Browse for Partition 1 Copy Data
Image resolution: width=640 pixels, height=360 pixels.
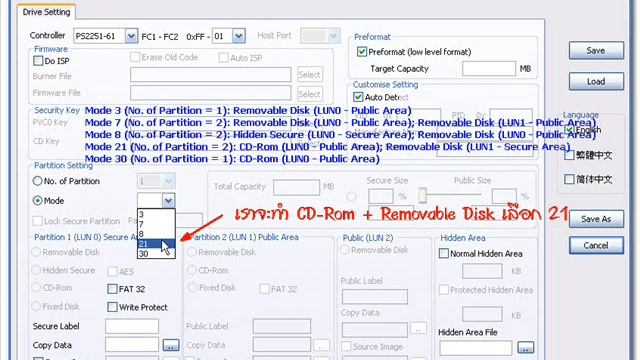click(x=171, y=345)
